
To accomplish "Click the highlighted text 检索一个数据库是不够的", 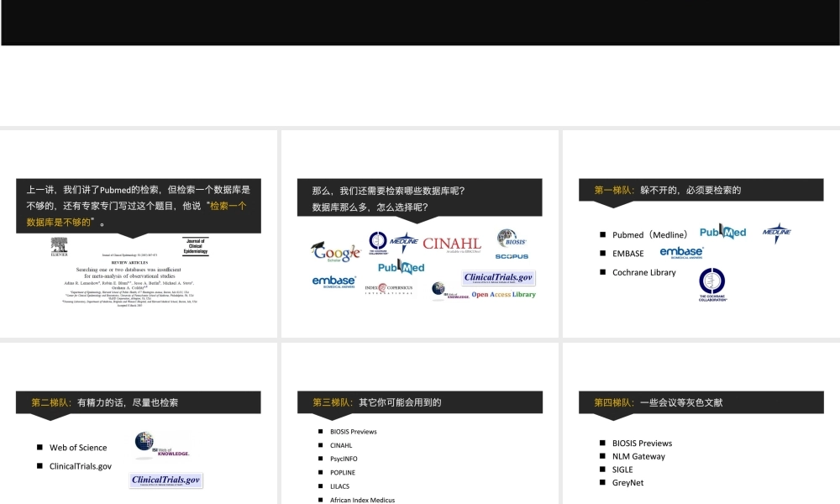I will coord(136,213).
